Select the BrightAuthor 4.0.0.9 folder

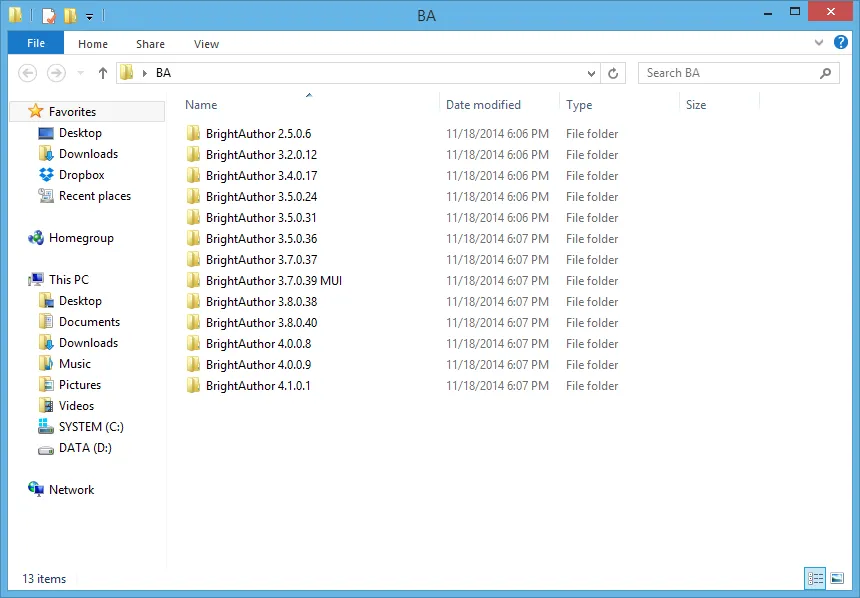tap(258, 365)
